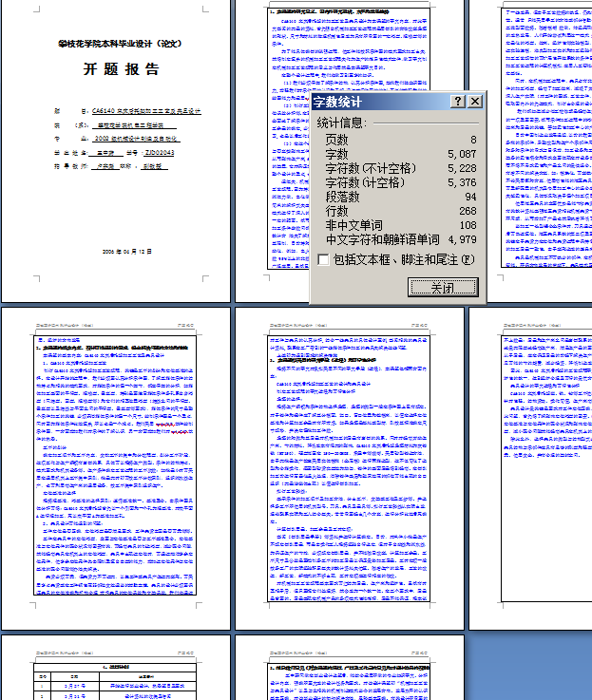Close the 字数统计 dialog with the X button
Screen dimensions: 592x700
click(475, 102)
